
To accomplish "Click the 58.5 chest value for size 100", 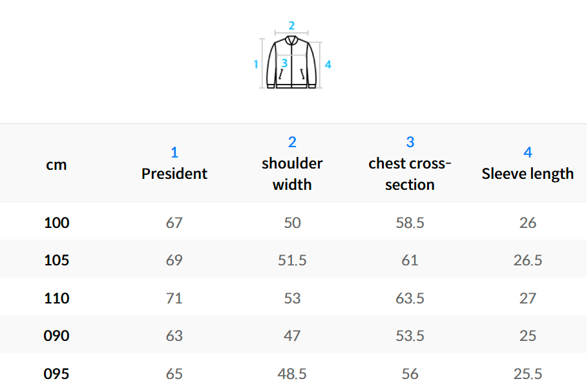I will point(410,223).
